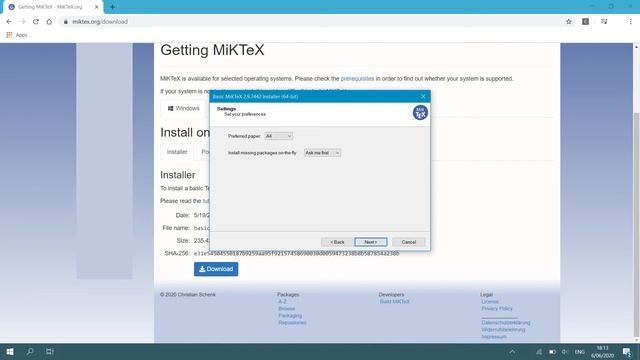The image size is (640, 360).
Task: Open Windows taskbar search
Action: pos(30,351)
